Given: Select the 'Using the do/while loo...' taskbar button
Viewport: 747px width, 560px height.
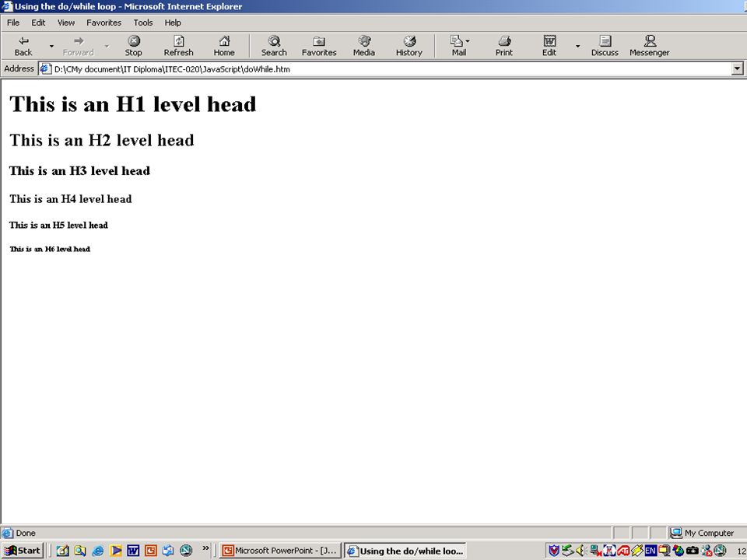Looking at the screenshot, I should tap(405, 551).
